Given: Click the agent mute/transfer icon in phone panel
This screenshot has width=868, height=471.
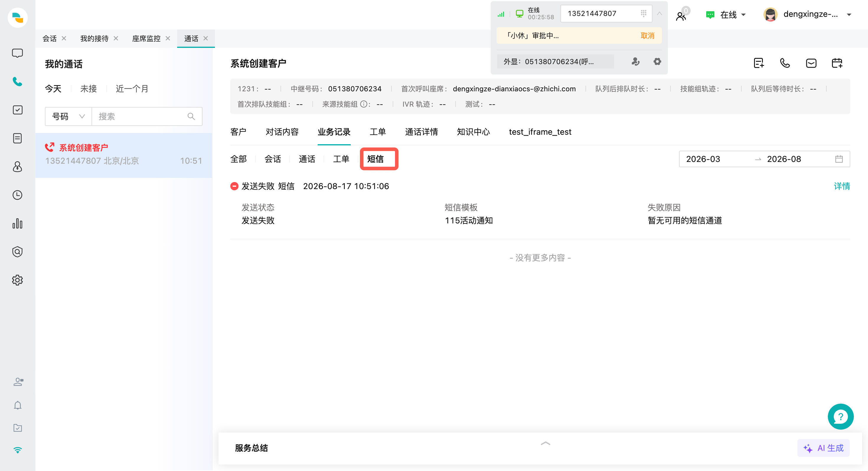Looking at the screenshot, I should pos(635,62).
